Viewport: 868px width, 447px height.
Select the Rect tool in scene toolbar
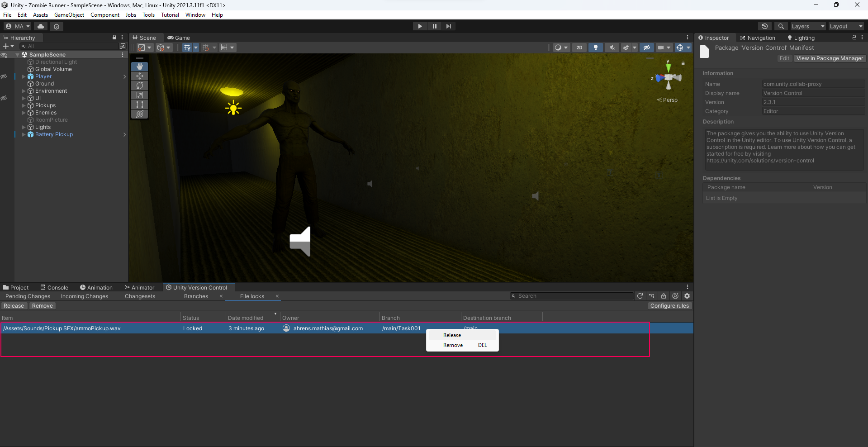coord(140,105)
